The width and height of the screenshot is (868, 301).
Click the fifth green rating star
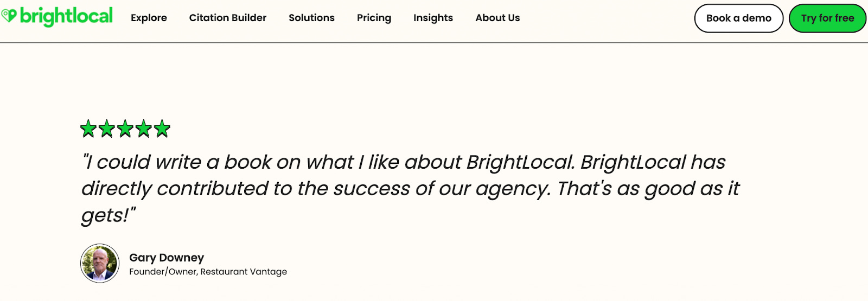[162, 129]
